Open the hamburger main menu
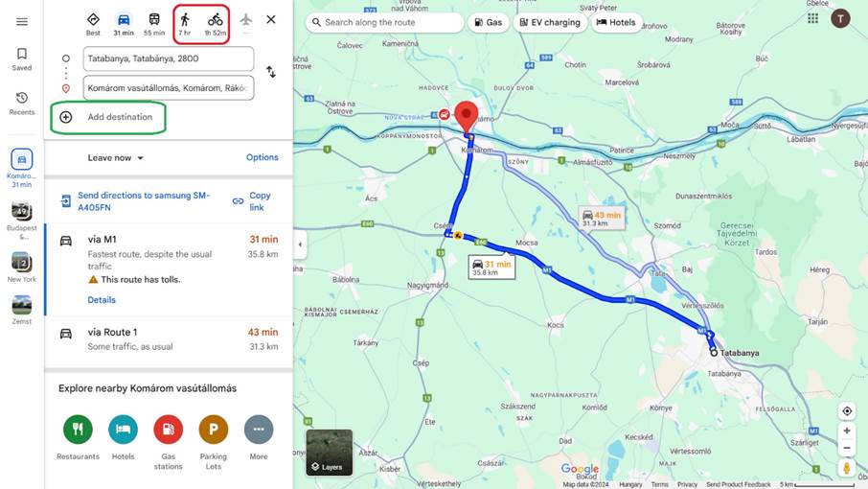This screenshot has width=868, height=489. 22,22
